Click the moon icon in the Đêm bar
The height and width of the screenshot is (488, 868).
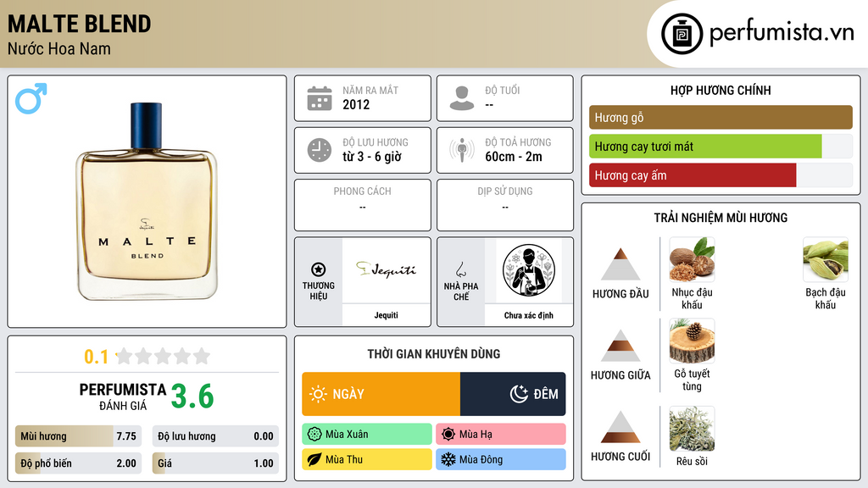coord(519,394)
